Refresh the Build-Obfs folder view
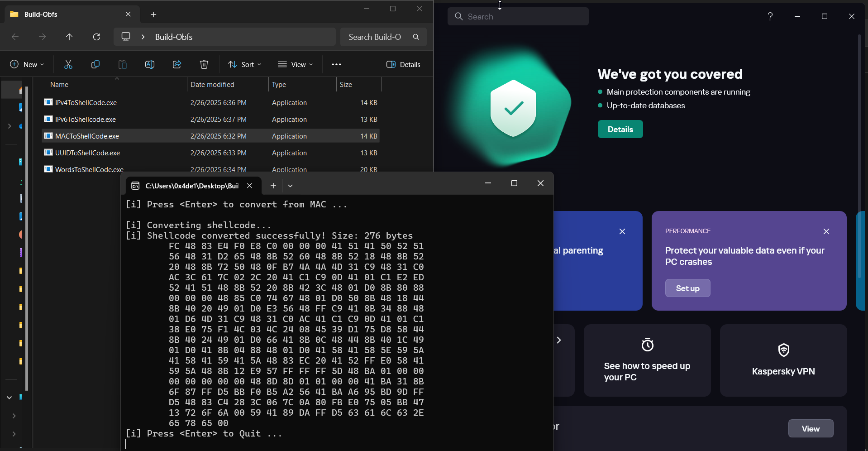868x451 pixels. pos(96,37)
